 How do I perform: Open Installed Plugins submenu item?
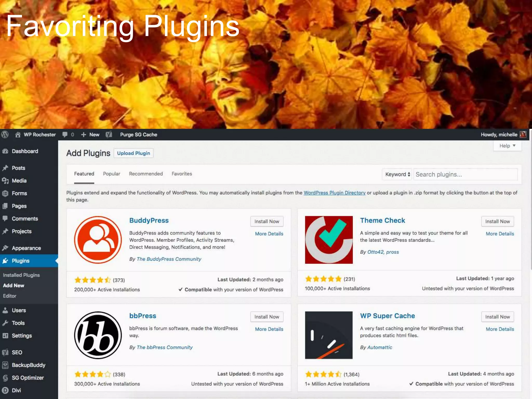21,275
